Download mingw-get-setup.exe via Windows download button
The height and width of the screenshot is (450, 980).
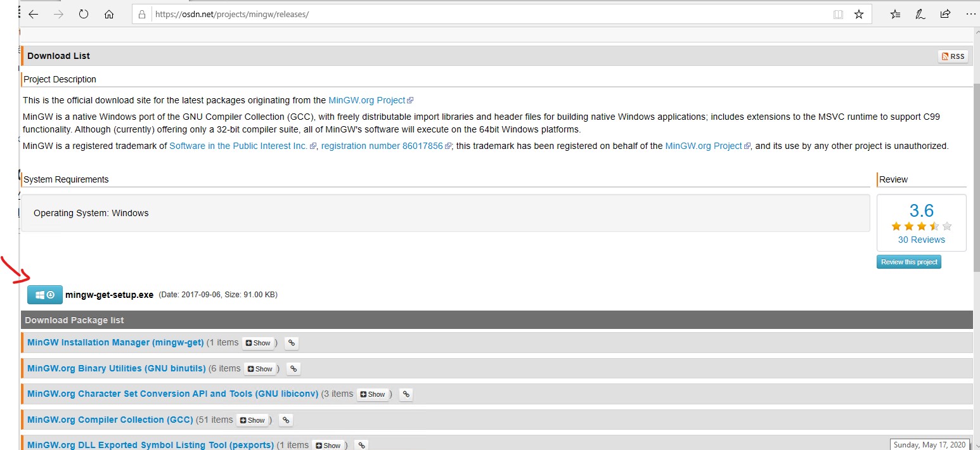click(x=45, y=295)
